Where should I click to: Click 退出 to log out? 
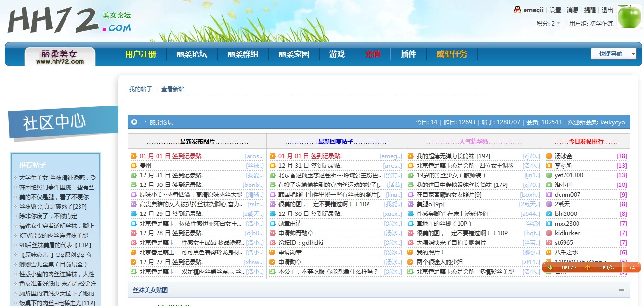point(607,10)
